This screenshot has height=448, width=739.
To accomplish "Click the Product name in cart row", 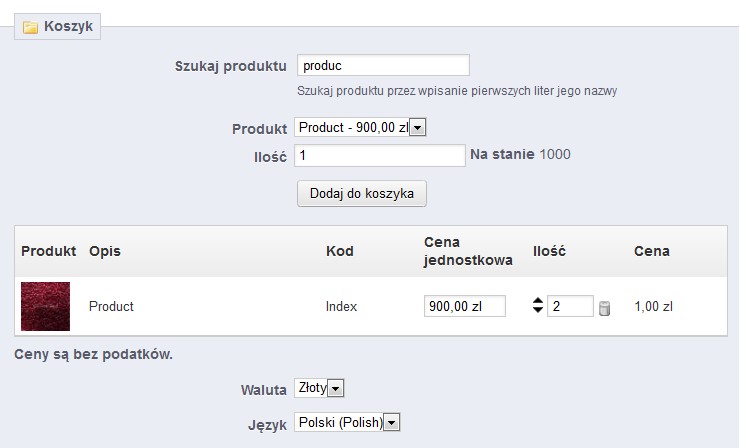I will (111, 306).
